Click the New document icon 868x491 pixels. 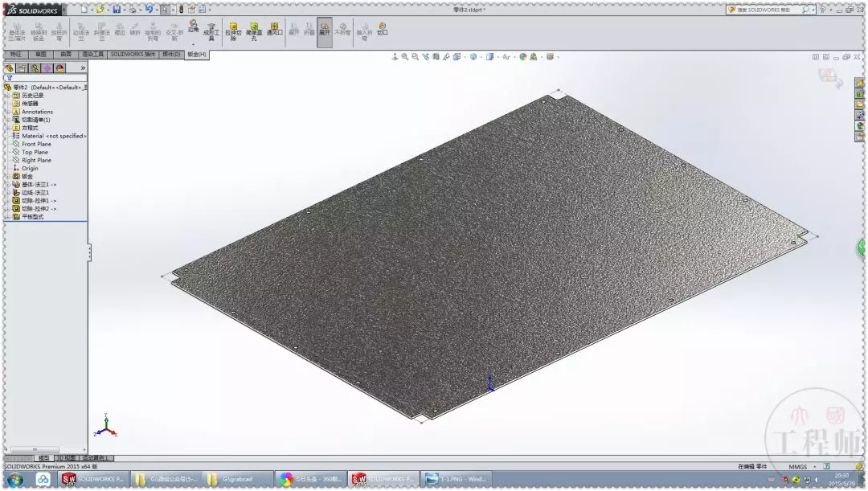coord(84,10)
